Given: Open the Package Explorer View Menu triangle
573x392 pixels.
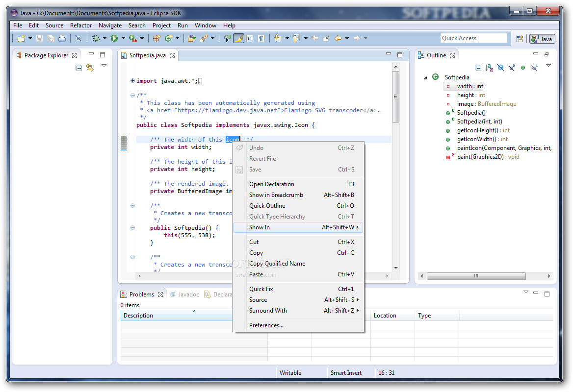Looking at the screenshot, I should 104,66.
